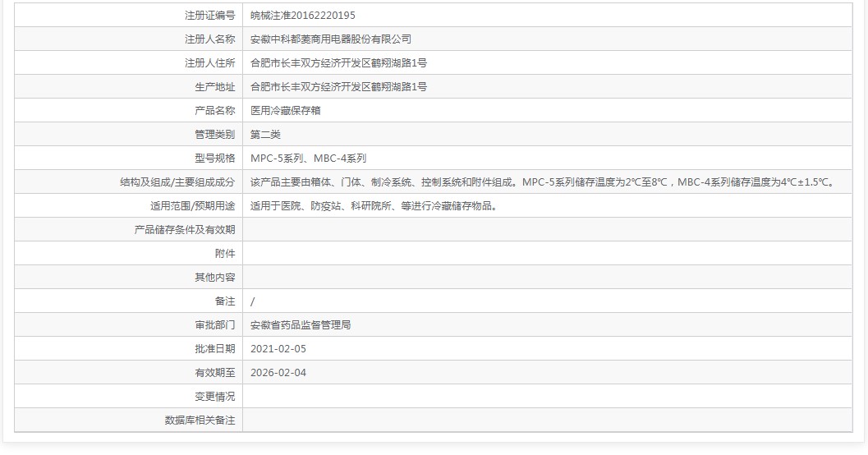Viewport: 868px width, 455px height.
Task: Select the 有效期至 label
Action: pyautogui.click(x=215, y=373)
